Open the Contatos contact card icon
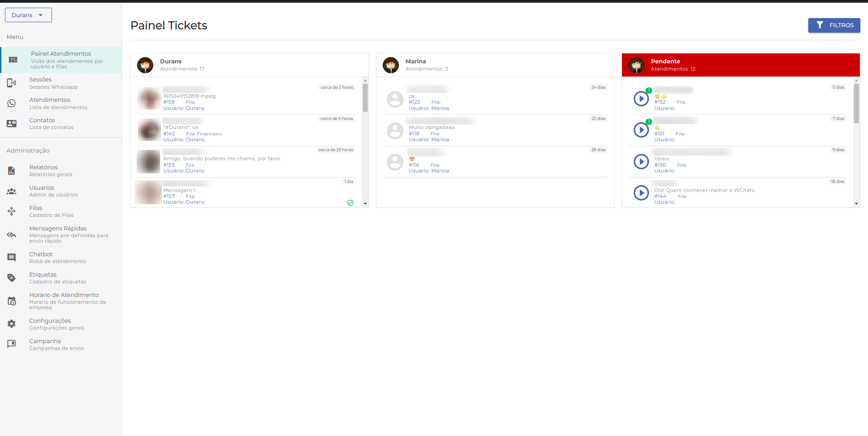The height and width of the screenshot is (436, 868). coord(11,124)
